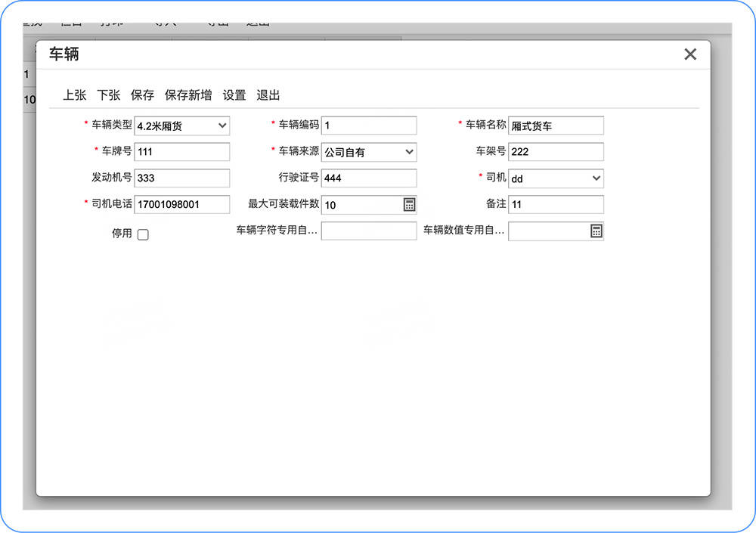Viewport: 756px width, 533px height.
Task: Expand the 司机 dropdown
Action: click(x=556, y=178)
